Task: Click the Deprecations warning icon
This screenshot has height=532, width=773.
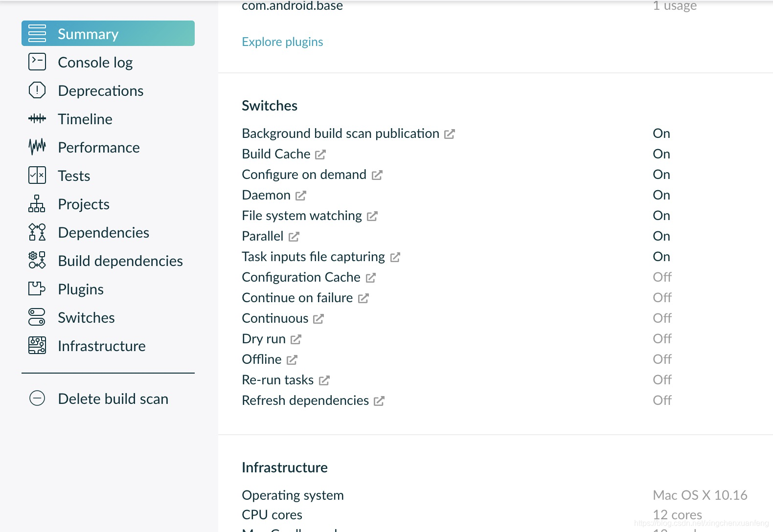Action: click(x=37, y=90)
